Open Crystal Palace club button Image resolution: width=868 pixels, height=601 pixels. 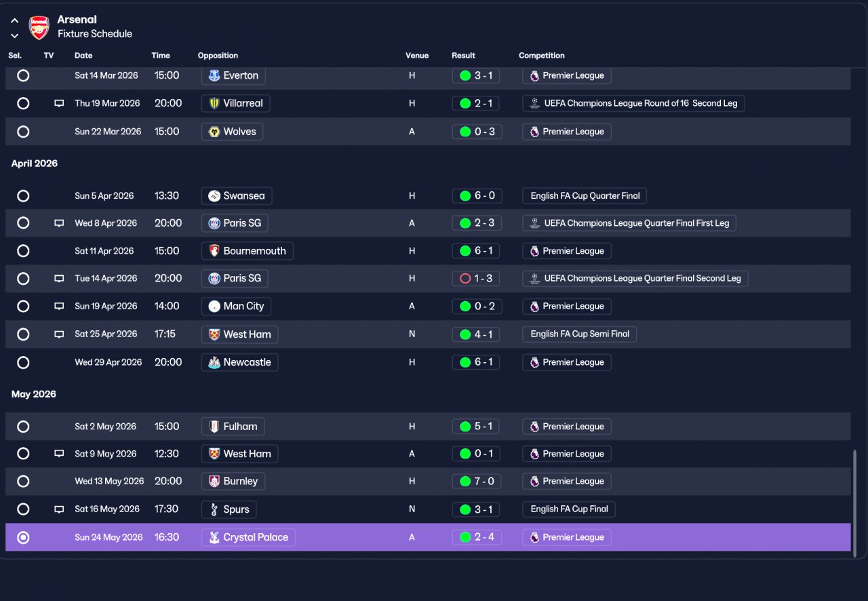248,537
